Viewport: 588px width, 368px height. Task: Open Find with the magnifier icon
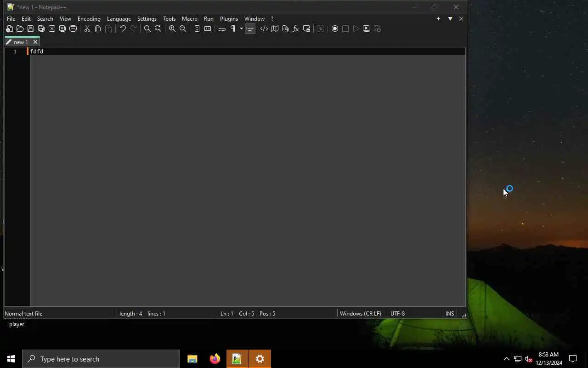click(147, 29)
